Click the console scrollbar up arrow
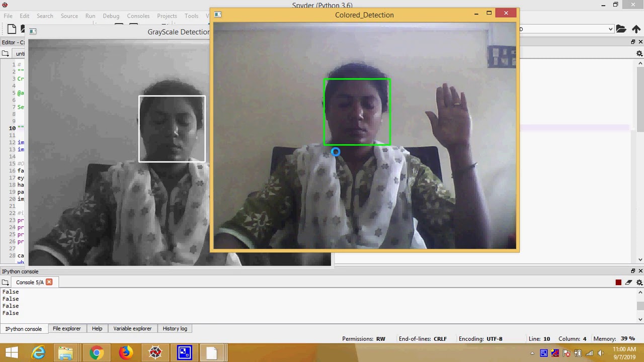 click(640, 292)
